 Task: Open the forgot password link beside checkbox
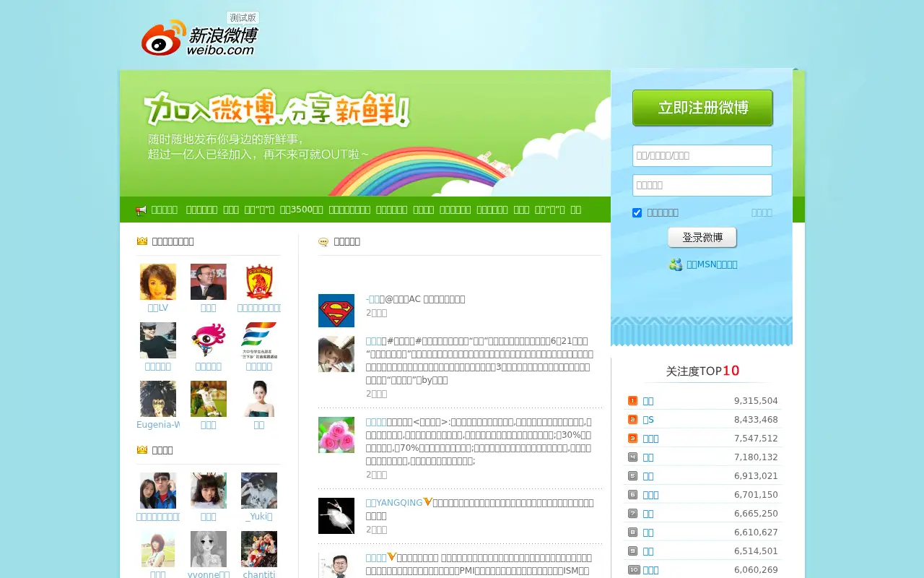[762, 212]
